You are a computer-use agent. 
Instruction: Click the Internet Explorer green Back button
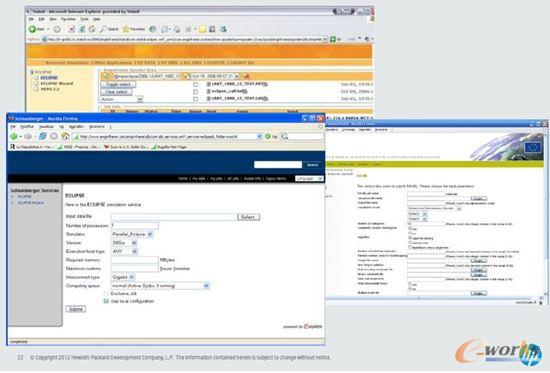[x=32, y=29]
